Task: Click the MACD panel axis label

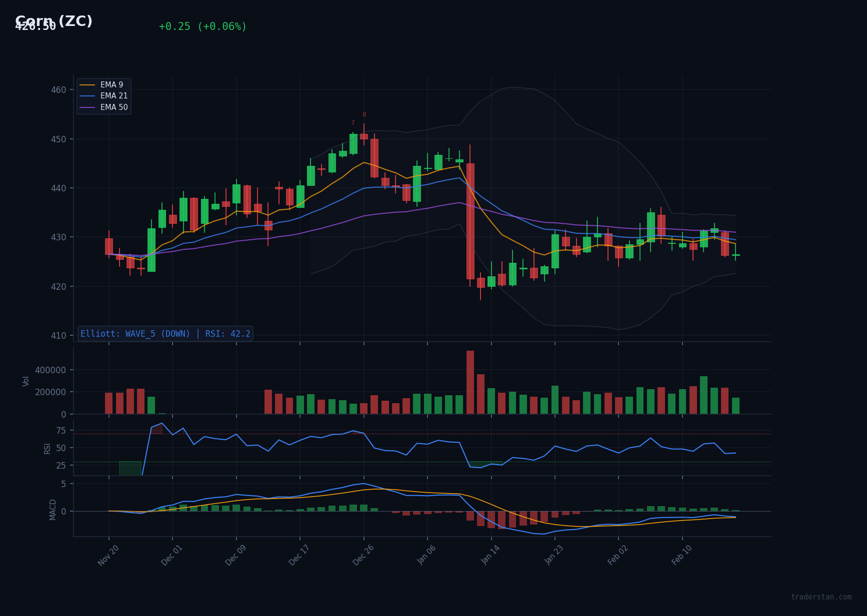Action: click(53, 511)
